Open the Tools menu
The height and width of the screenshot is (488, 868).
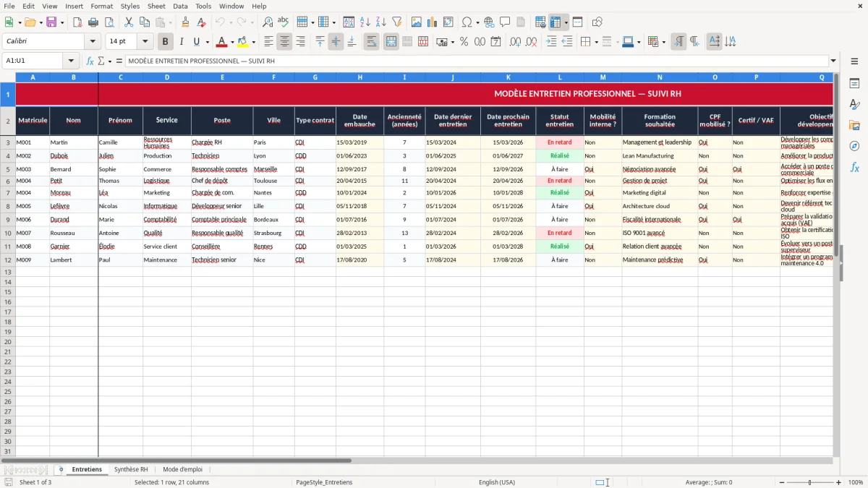tap(203, 6)
